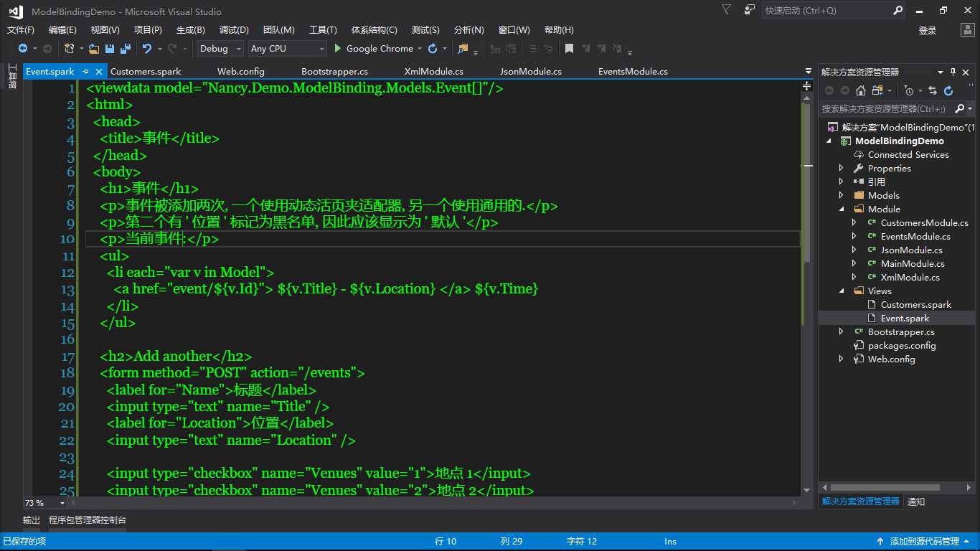The image size is (980, 551).
Task: Collapse the Module folder
Action: click(841, 209)
